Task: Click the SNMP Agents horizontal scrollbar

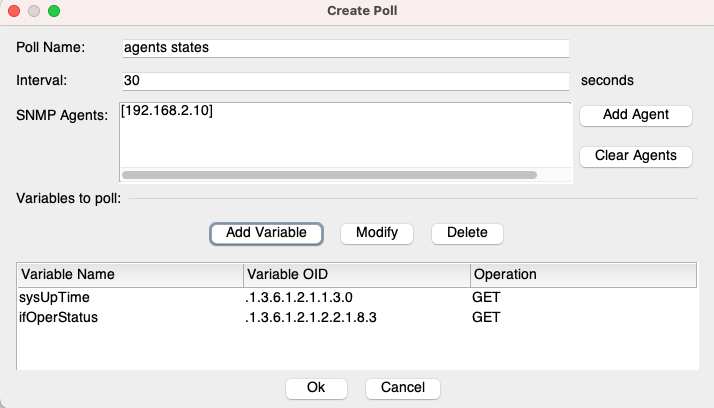Action: [x=329, y=174]
